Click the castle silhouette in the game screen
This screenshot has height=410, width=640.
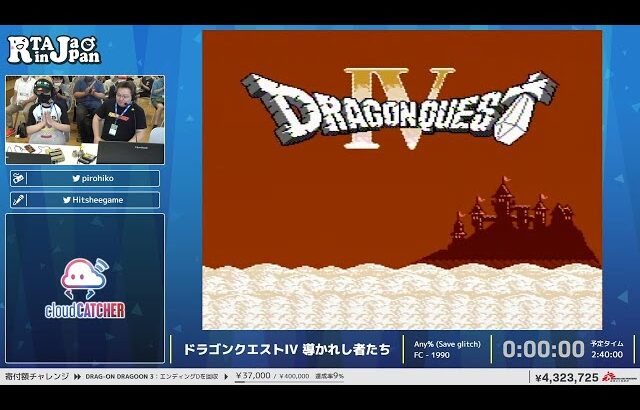point(510,222)
